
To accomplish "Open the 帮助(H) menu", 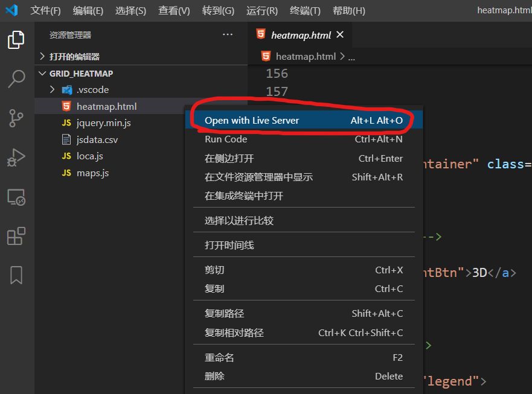I will click(349, 10).
